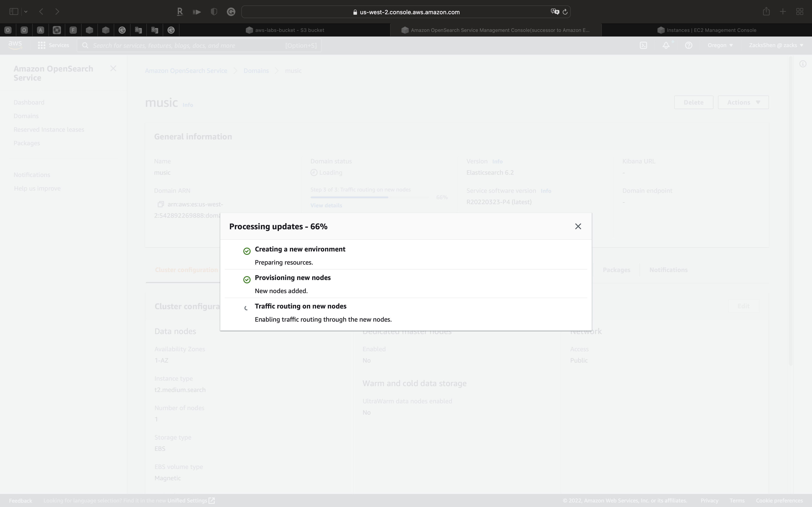Image resolution: width=812 pixels, height=507 pixels.
Task: Open Domains in the breadcrumb
Action: [256, 71]
